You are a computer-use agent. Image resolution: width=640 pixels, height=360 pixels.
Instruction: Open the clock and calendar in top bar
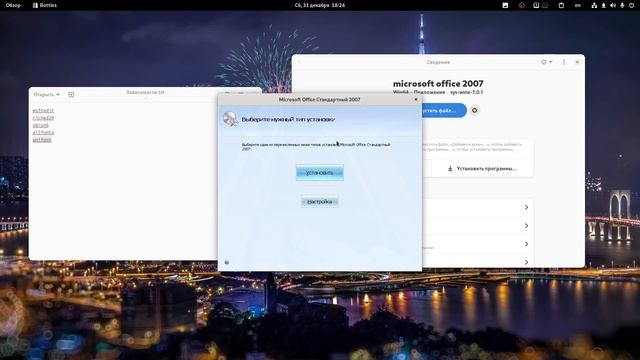[320, 5]
